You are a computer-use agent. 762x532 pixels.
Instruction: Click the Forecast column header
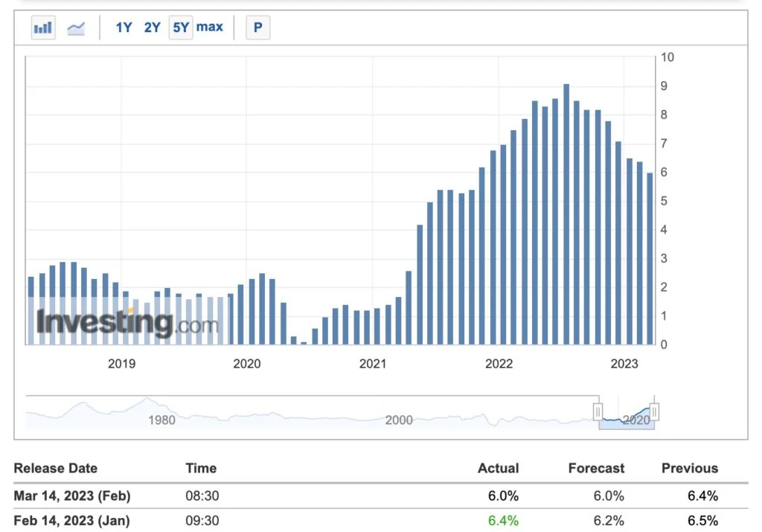click(596, 468)
